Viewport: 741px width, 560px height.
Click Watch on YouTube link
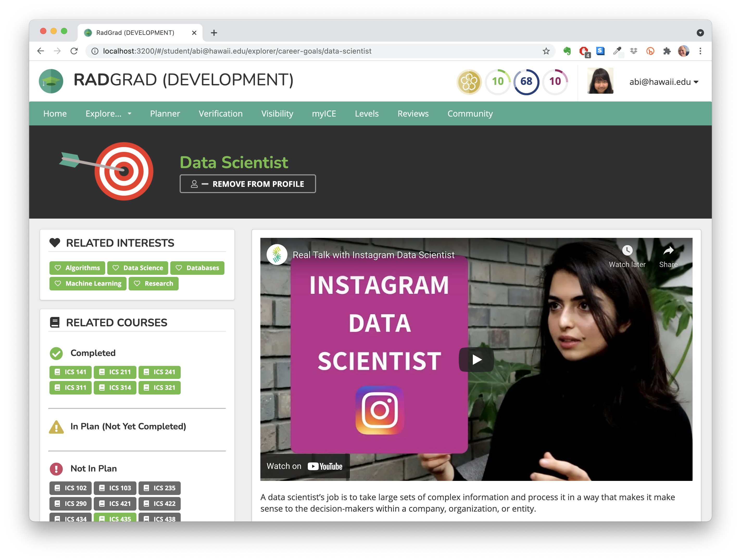[305, 466]
